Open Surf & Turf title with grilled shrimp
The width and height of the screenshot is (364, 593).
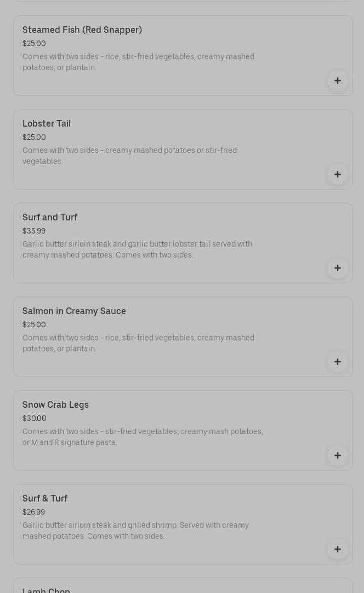coord(45,499)
